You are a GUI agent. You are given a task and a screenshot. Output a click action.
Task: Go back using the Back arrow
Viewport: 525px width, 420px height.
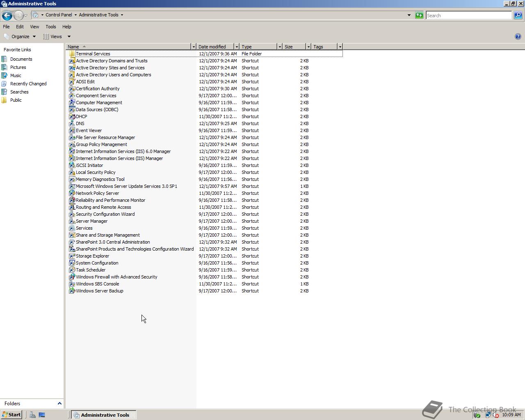coord(7,16)
